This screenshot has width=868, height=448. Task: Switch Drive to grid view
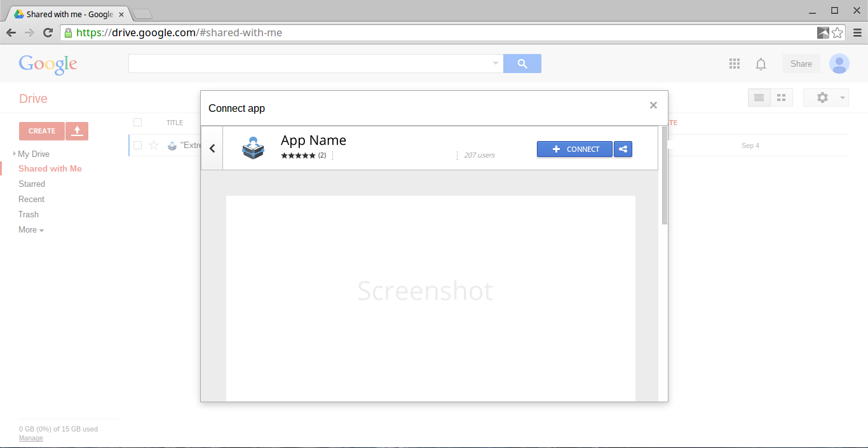(781, 97)
